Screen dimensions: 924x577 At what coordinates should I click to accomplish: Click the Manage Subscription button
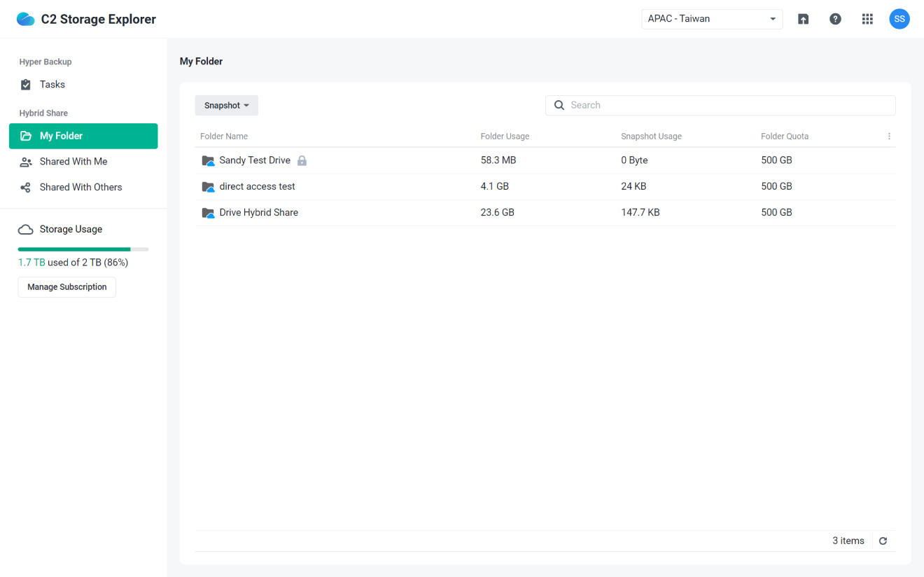click(67, 287)
